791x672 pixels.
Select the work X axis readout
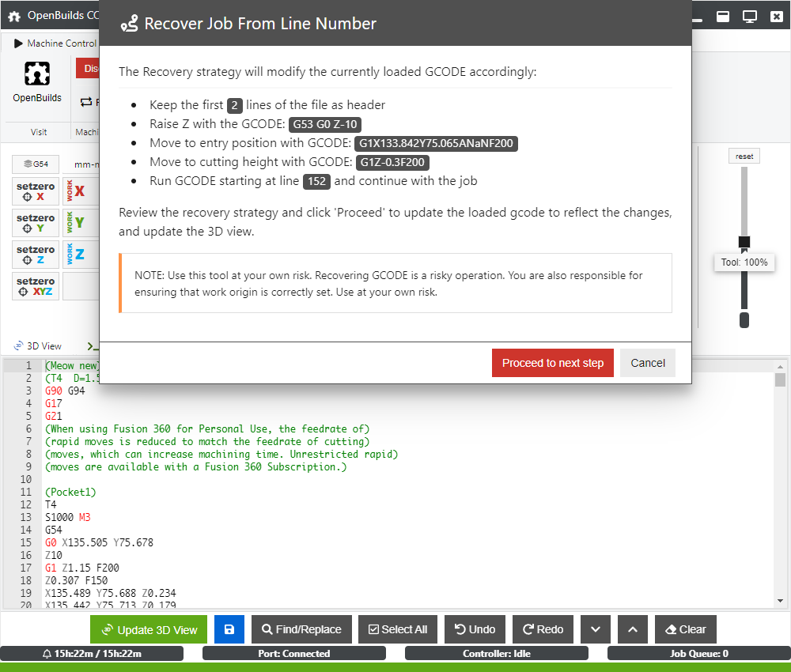coord(81,191)
